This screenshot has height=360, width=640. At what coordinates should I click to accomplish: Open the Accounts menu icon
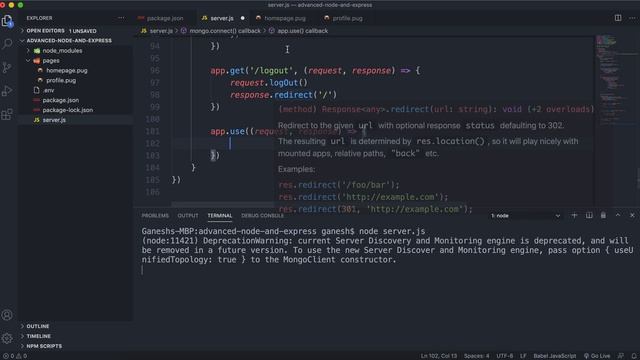pos(7,315)
